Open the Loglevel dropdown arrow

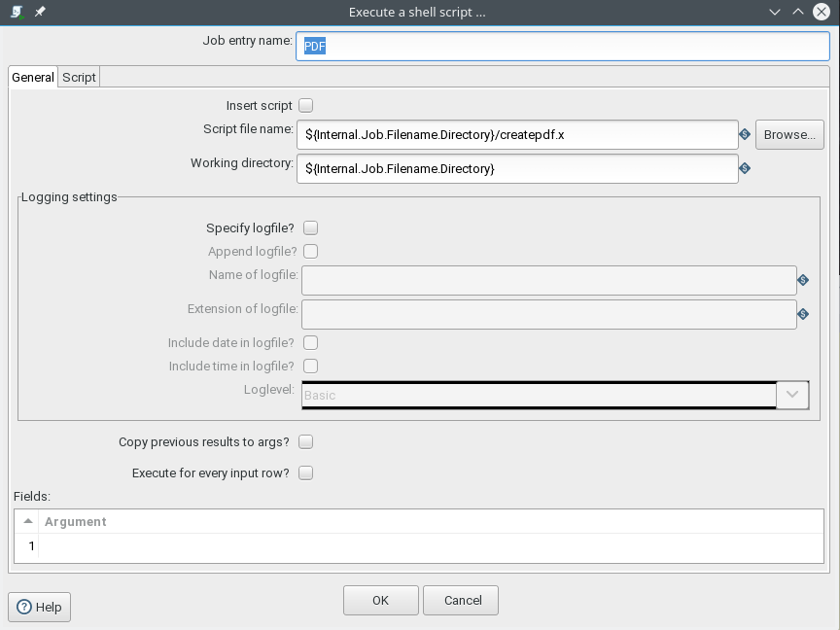pyautogui.click(x=792, y=395)
